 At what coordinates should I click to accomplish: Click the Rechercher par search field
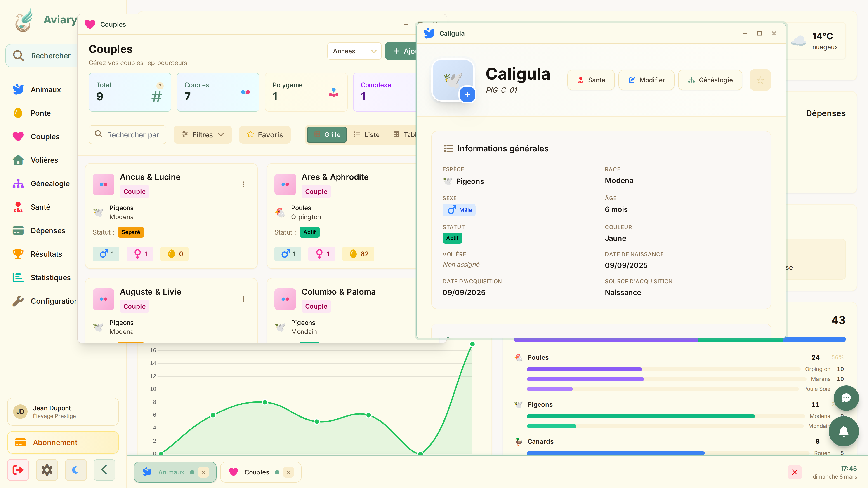(127, 135)
